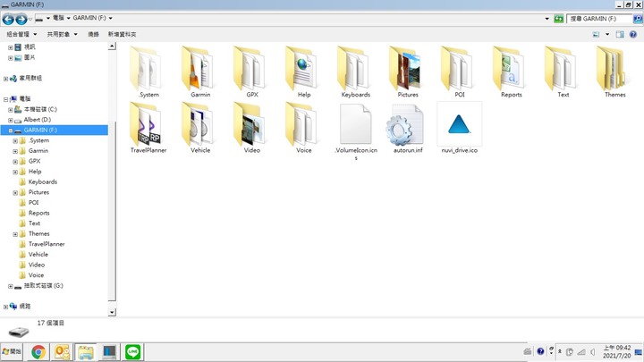The image size is (644, 362).
Task: Select the autorun.inf file icon
Action: [x=405, y=124]
